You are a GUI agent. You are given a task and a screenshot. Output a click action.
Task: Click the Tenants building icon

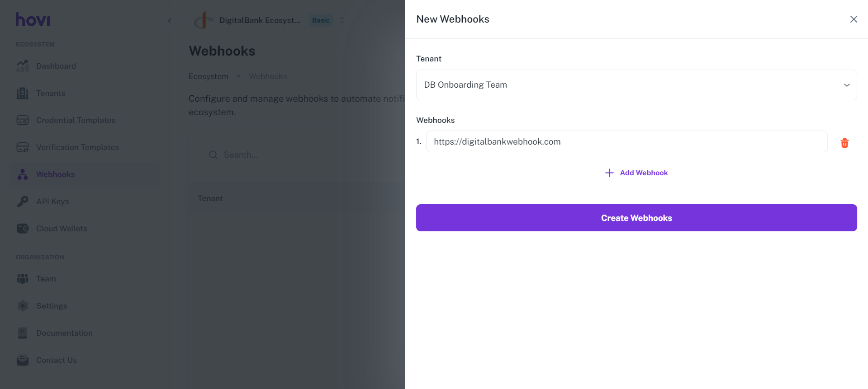coord(23,93)
